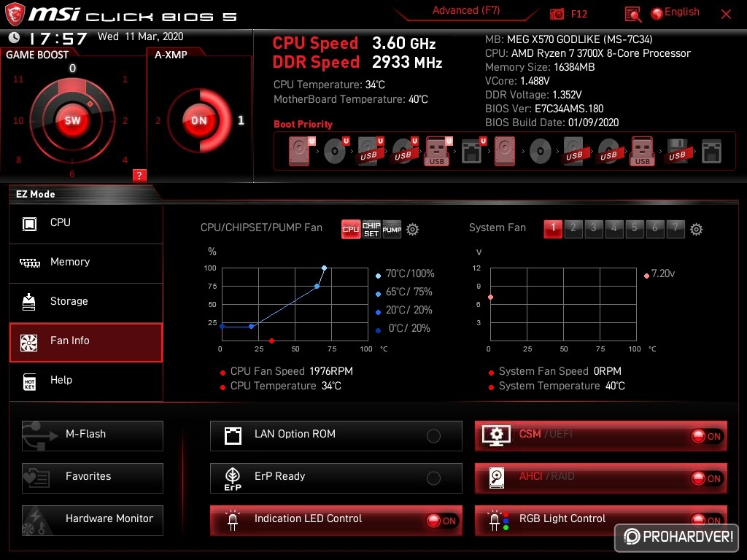Click the date Wed 11 Mar, 2020
This screenshot has height=560, width=747.
pos(140,36)
